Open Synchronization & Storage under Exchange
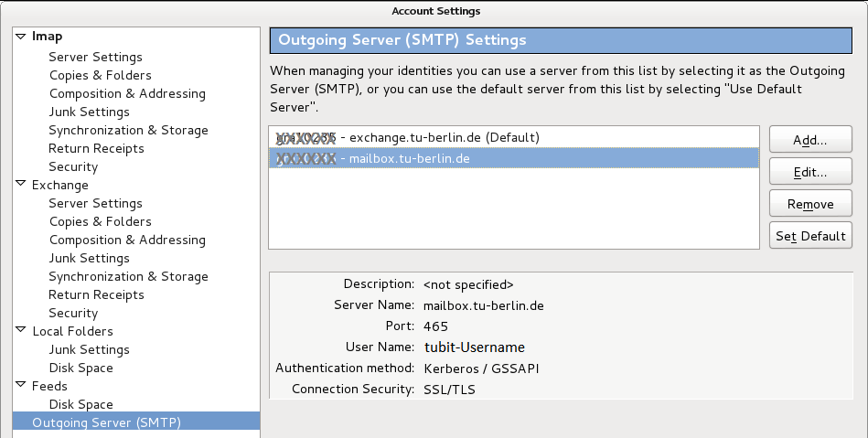Image resolution: width=868 pixels, height=438 pixels. tap(128, 276)
